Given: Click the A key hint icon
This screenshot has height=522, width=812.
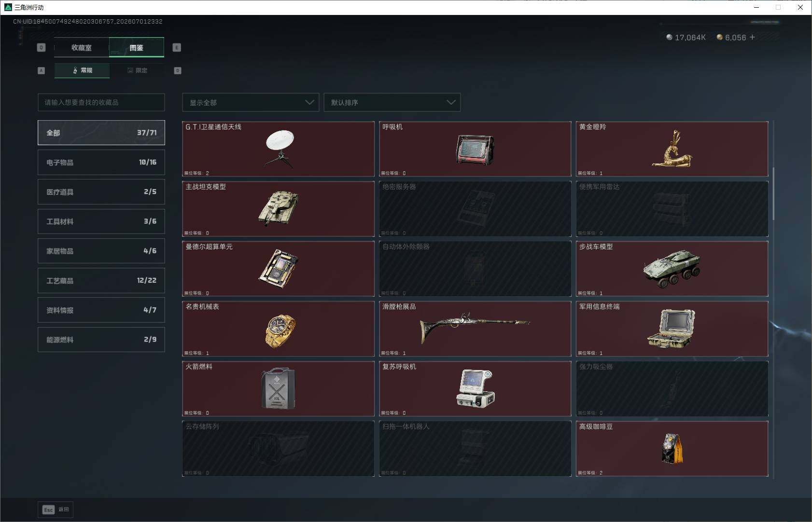Looking at the screenshot, I should tap(41, 70).
